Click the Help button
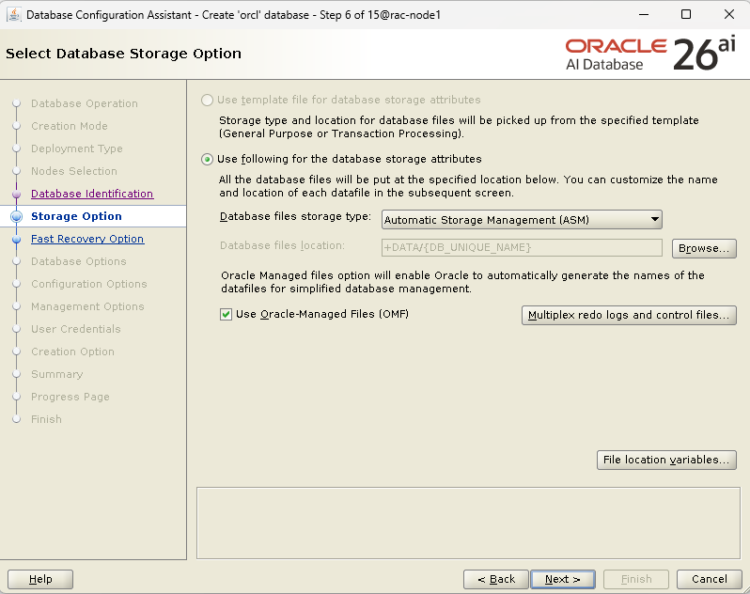750x594 pixels. (41, 579)
